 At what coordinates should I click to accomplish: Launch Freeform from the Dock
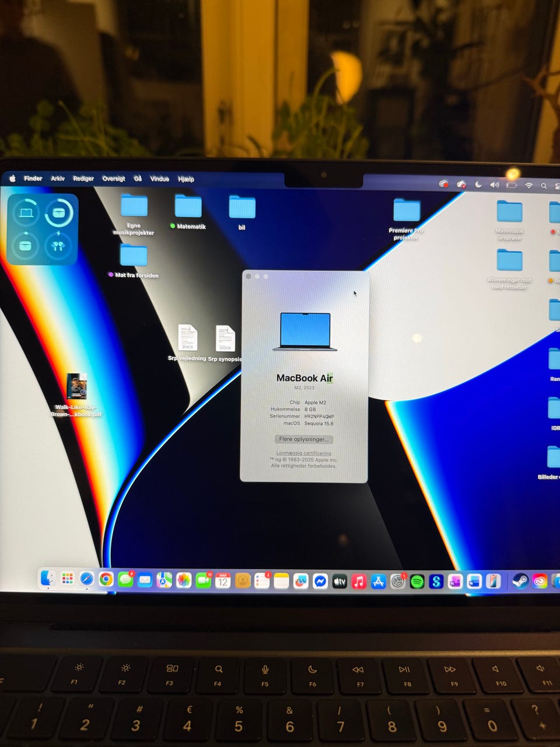[x=300, y=581]
